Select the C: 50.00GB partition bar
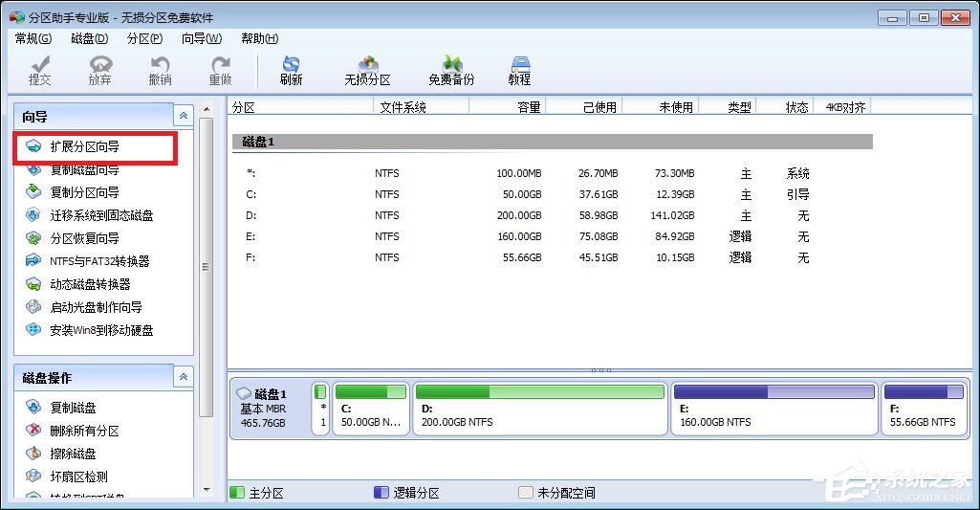Screen dimensions: 980x510 click(371, 408)
